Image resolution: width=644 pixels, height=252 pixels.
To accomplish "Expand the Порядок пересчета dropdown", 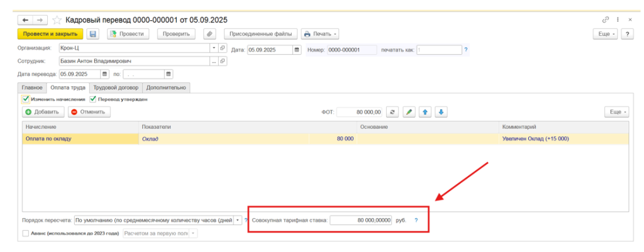I will (x=238, y=221).
